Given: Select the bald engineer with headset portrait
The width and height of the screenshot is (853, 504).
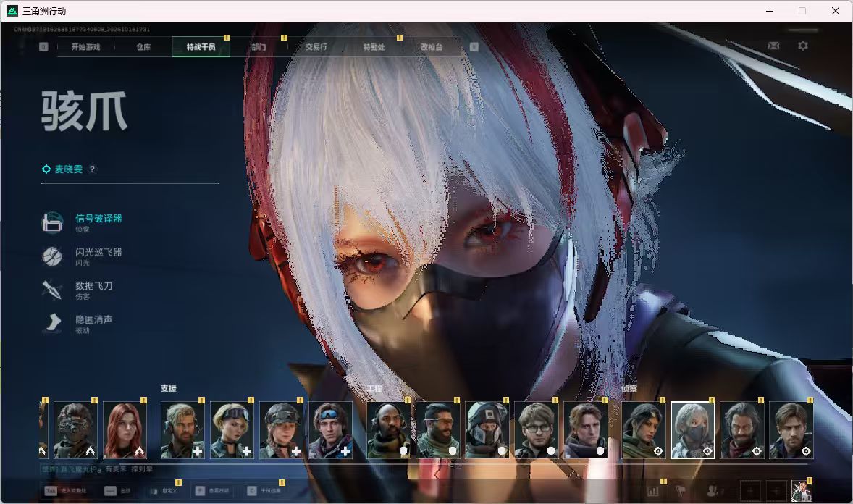Looking at the screenshot, I should coord(388,430).
